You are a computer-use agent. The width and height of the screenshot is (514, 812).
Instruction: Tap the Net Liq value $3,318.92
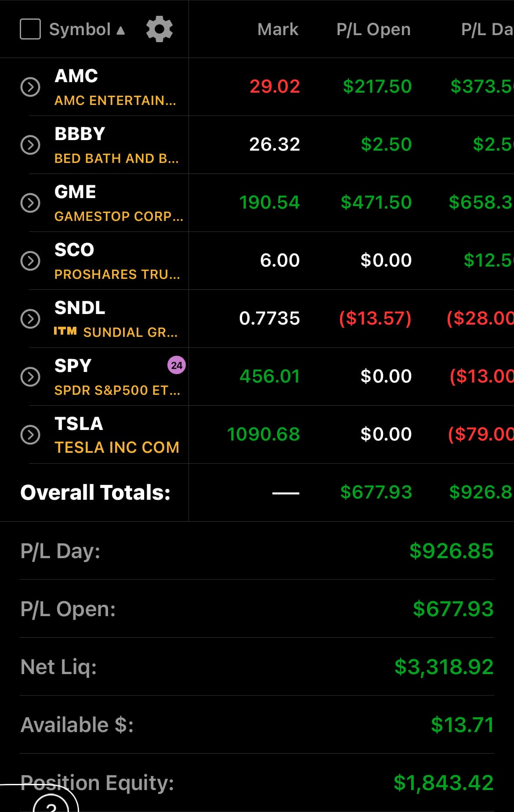(x=444, y=667)
